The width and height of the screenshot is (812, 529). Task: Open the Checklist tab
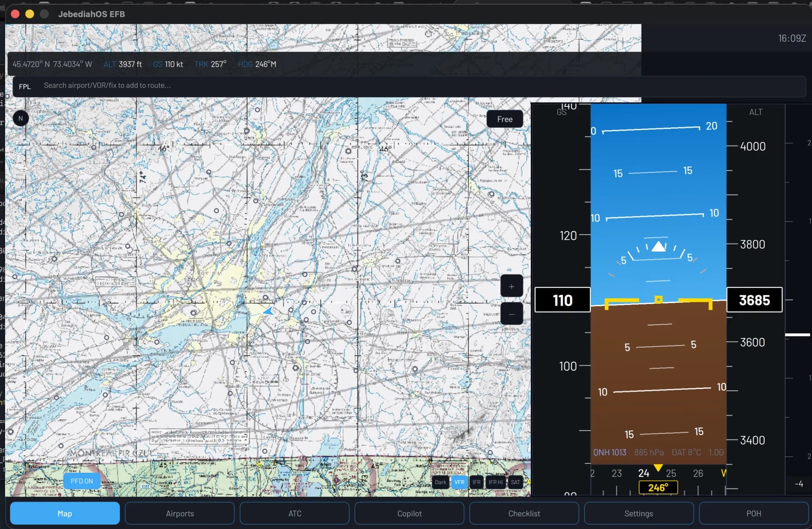pos(524,513)
